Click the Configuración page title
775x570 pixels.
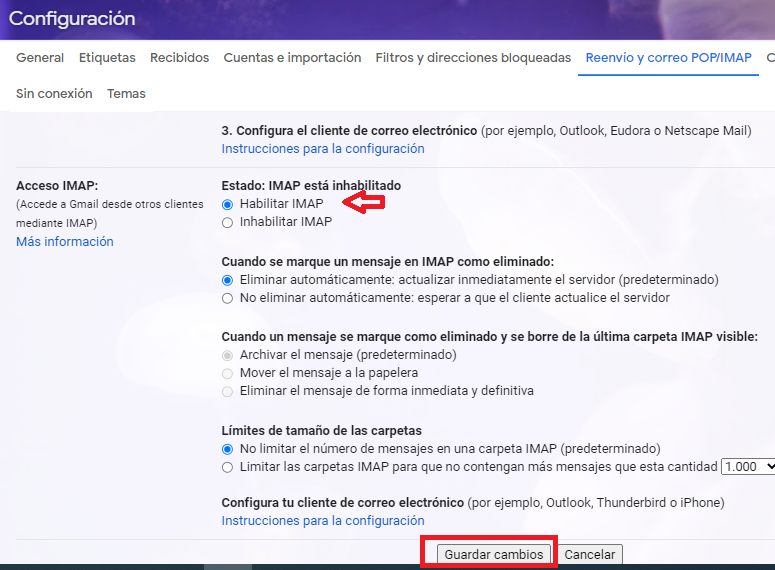72,19
